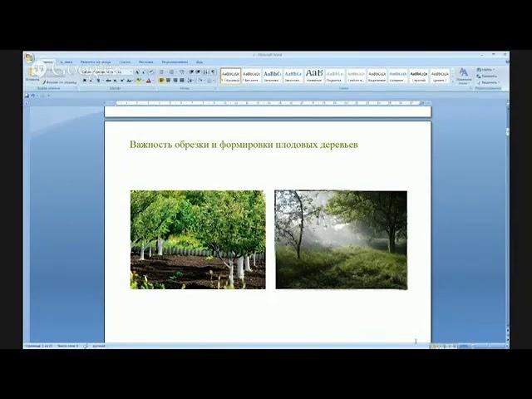Decrease font size with Shrink Font
This screenshot has width=532, height=399.
pyautogui.click(x=144, y=72)
